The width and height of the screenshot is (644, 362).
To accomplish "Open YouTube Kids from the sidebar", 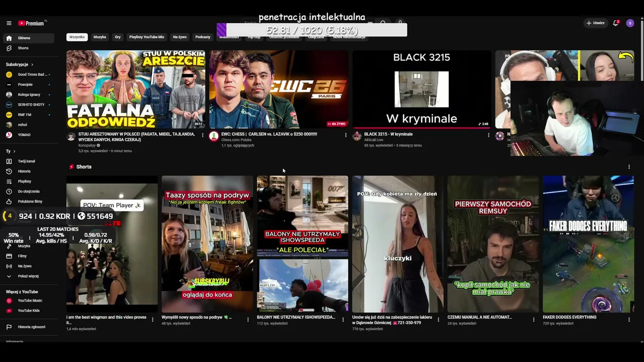I will tap(28, 311).
